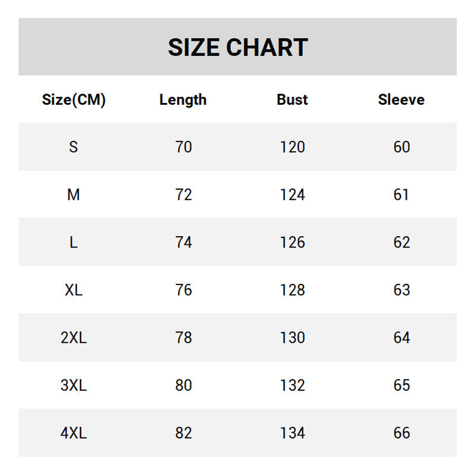This screenshot has width=476, height=476.
Task: Click the 4XL size row label
Action: pyautogui.click(x=73, y=433)
